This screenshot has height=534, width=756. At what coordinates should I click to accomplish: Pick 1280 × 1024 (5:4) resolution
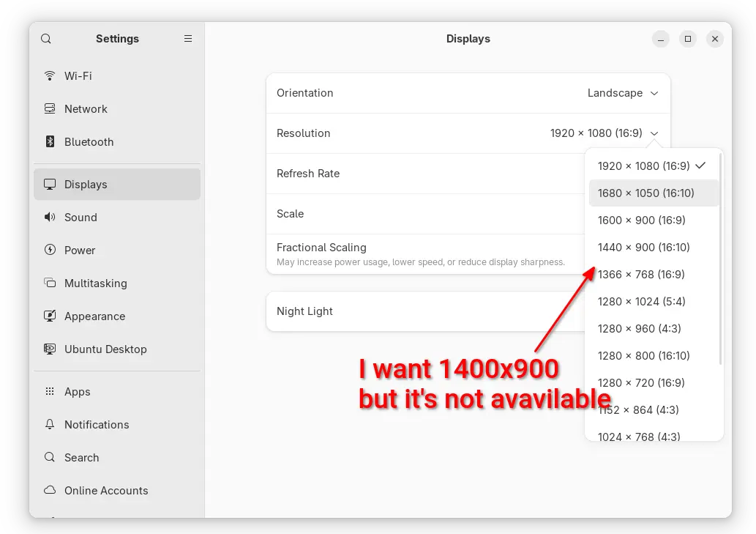pos(654,302)
